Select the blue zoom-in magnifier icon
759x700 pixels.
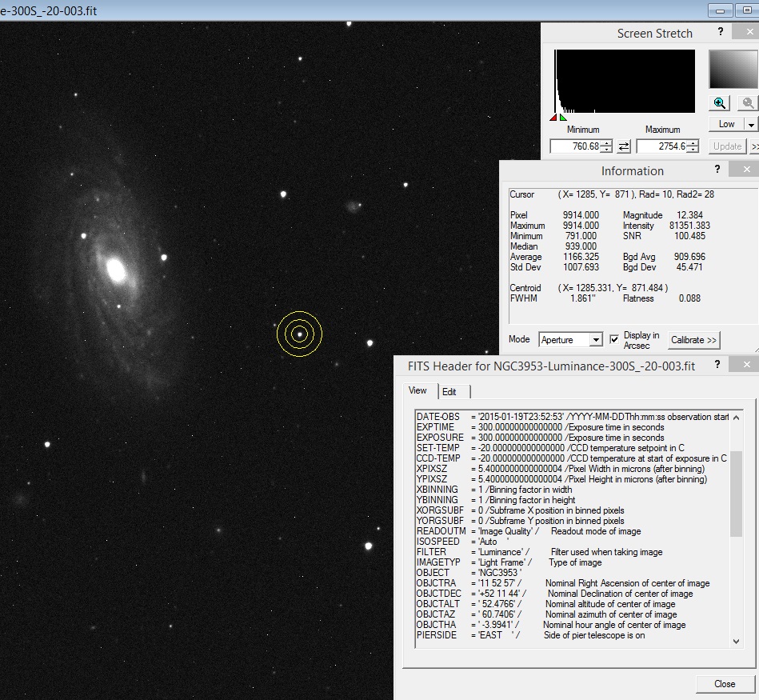[x=719, y=102]
